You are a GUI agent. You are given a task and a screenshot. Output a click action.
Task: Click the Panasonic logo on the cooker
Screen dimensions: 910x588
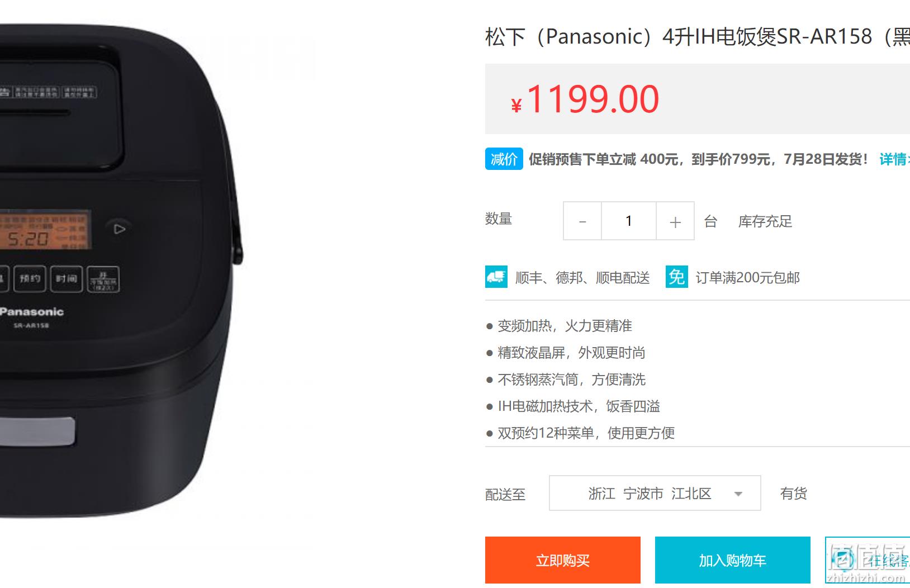32,312
